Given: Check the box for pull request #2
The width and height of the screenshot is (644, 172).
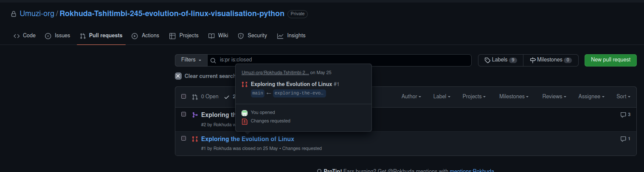Looking at the screenshot, I should coord(184,114).
